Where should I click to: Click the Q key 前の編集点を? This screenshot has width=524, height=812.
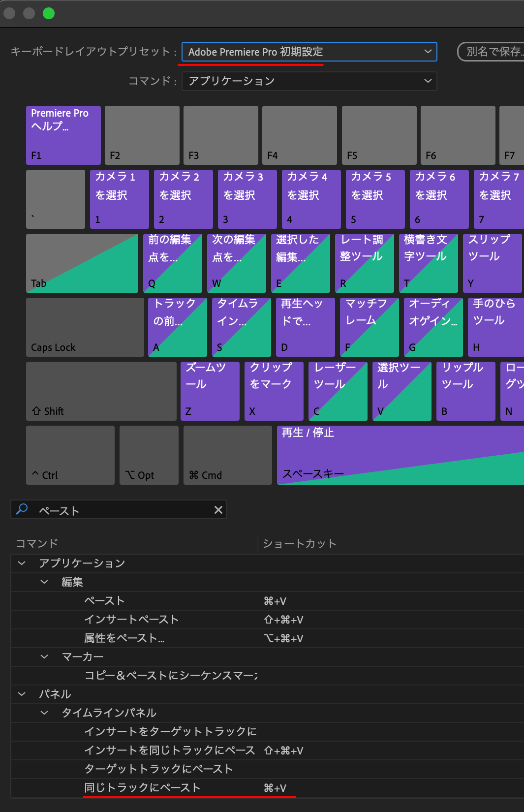[x=173, y=263]
